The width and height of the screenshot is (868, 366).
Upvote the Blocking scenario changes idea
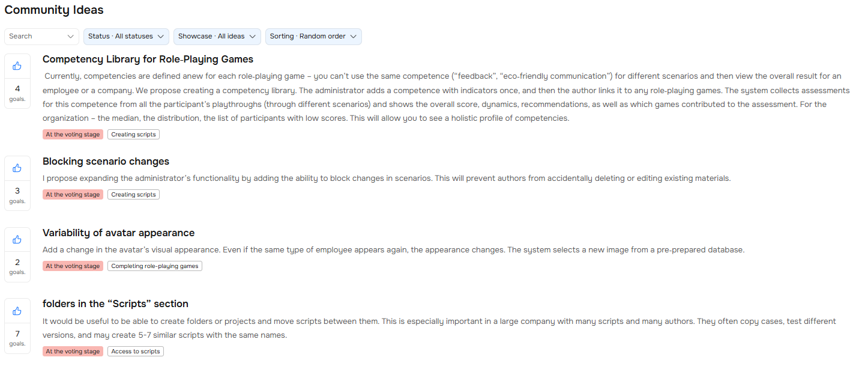(x=17, y=168)
